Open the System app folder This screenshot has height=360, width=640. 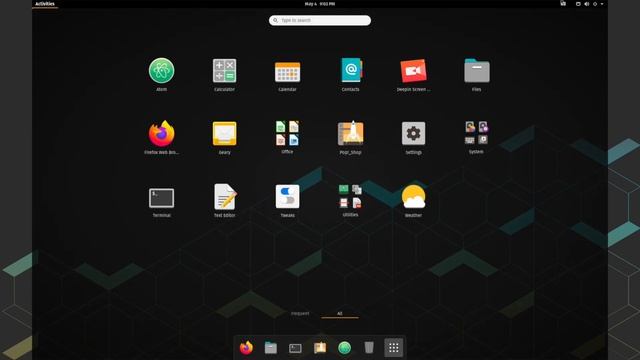tap(476, 133)
